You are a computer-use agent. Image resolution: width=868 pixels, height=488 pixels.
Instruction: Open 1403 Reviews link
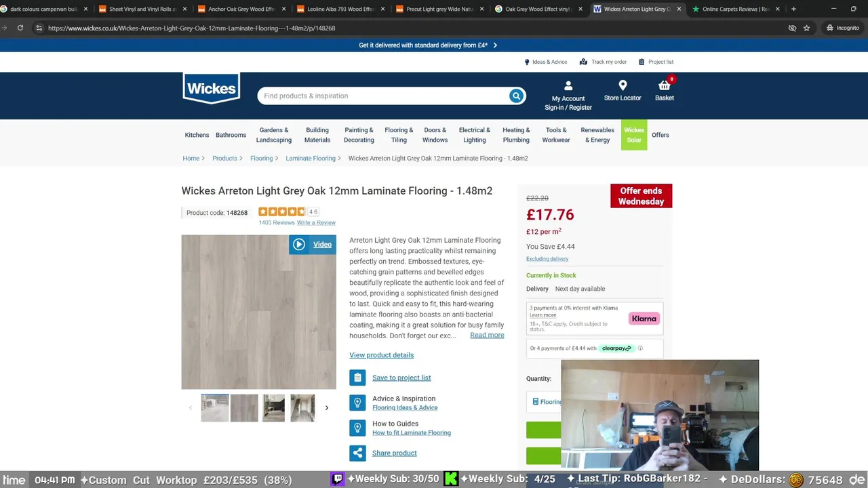pos(276,222)
